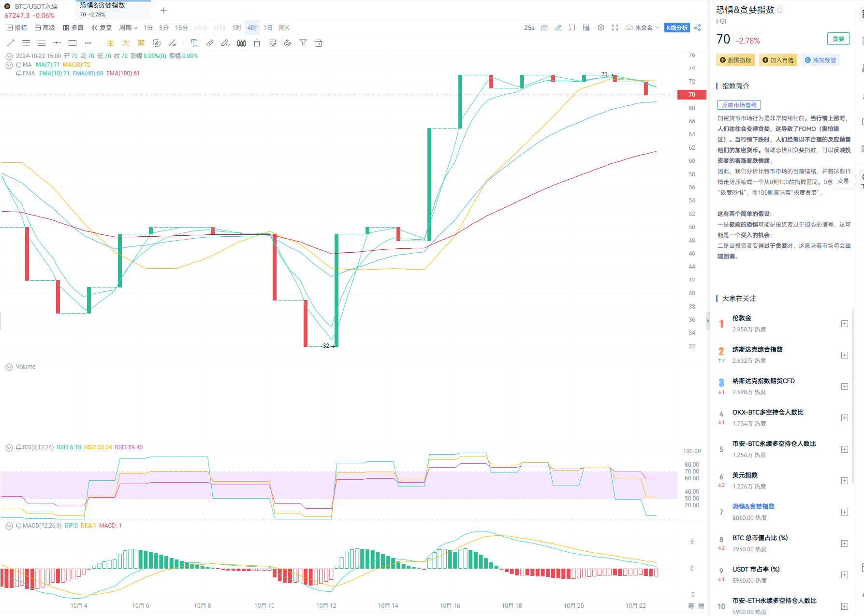864x616 pixels.
Task: Click the 加入自选 button
Action: pyautogui.click(x=778, y=60)
